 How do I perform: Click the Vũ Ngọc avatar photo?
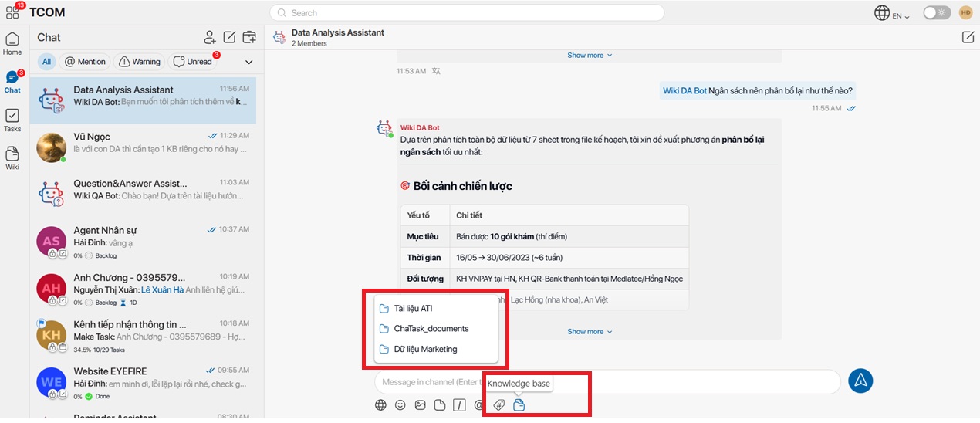[51, 147]
